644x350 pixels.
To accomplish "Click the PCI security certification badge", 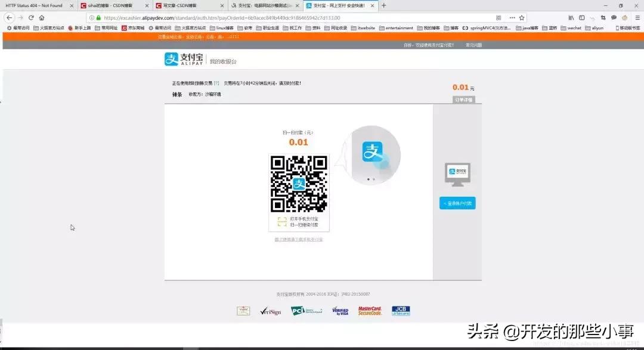I will pyautogui.click(x=305, y=311).
